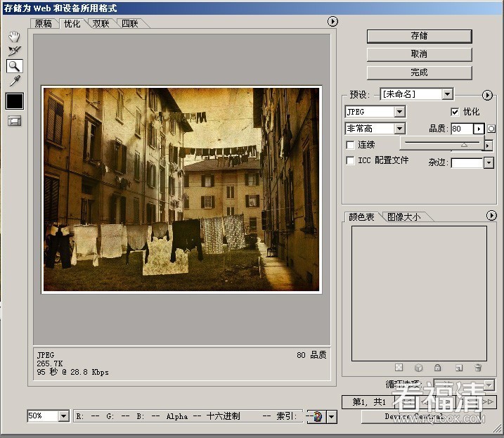504x438 pixels.
Task: Switch to the 原稿 tab
Action: coord(44,23)
